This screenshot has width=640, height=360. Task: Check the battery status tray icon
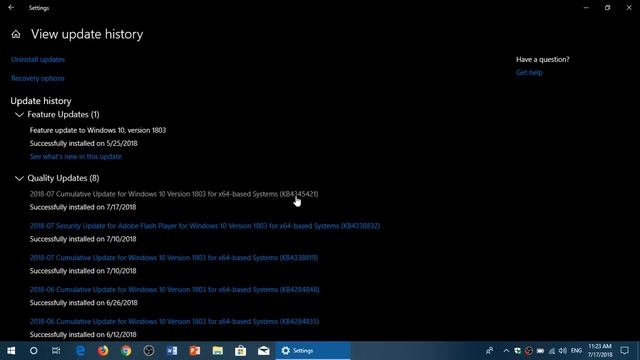click(x=540, y=351)
